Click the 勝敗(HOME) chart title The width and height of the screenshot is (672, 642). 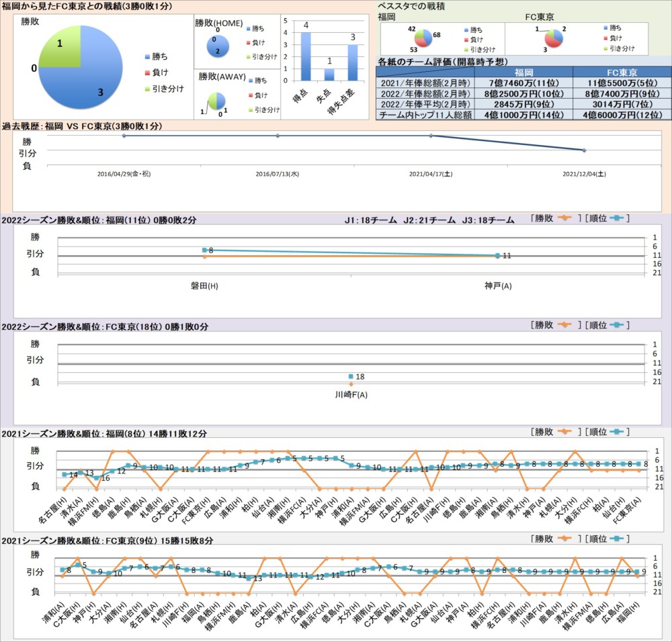pos(218,23)
